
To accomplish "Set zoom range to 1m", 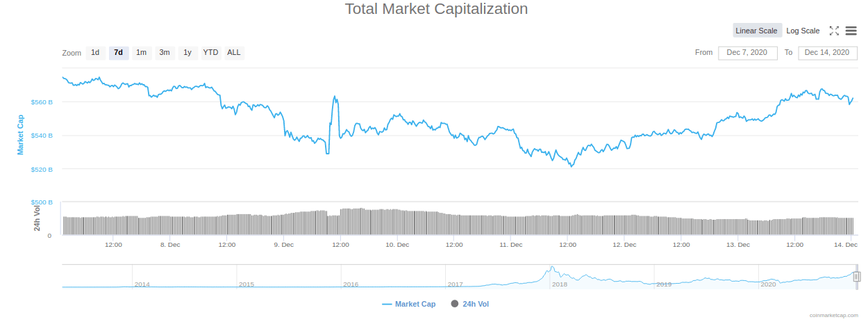I will pos(142,53).
